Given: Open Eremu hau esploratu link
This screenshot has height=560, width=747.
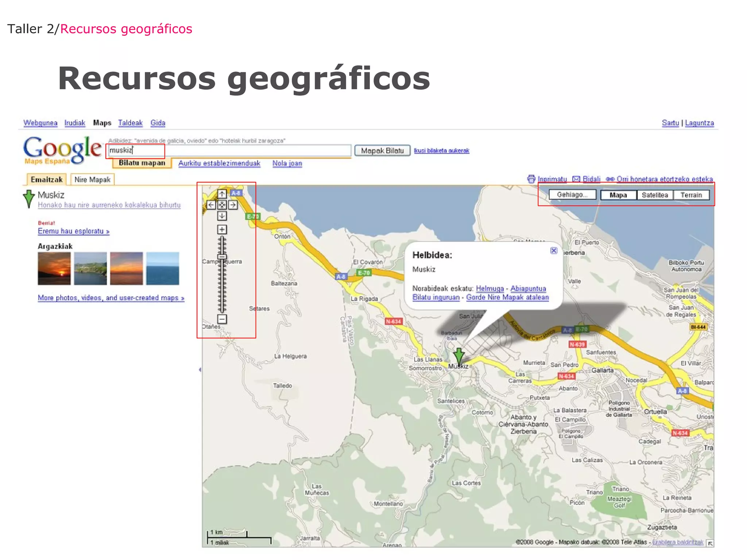Looking at the screenshot, I should [74, 231].
